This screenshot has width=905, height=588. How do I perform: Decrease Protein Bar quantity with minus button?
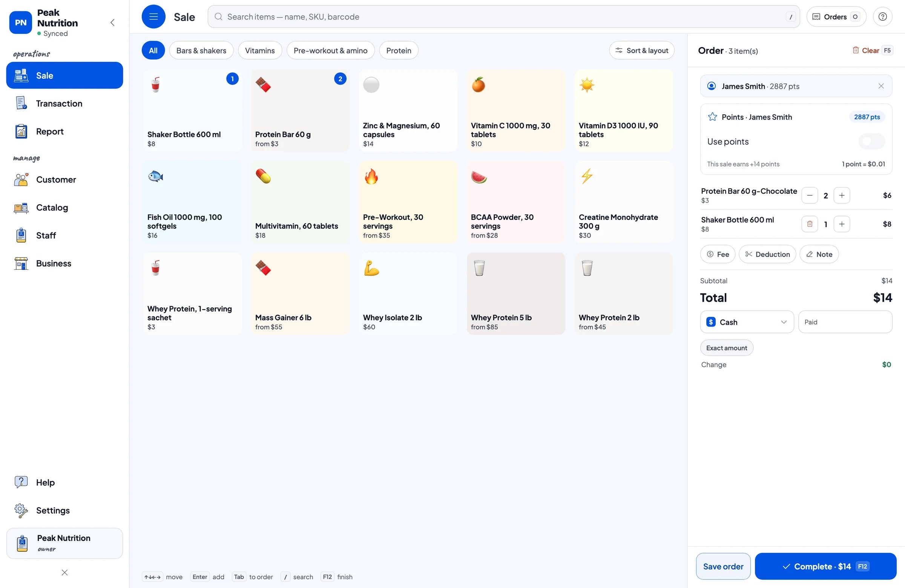[x=809, y=195]
